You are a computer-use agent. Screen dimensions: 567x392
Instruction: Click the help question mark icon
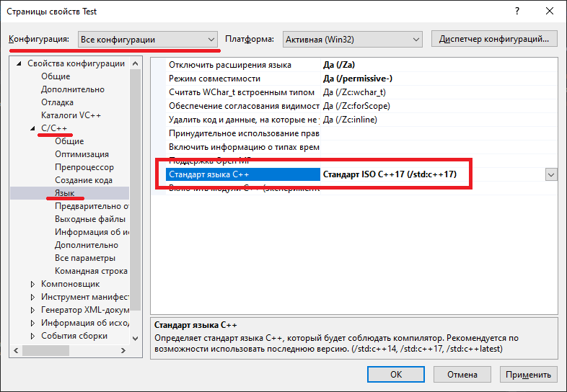[x=517, y=12]
